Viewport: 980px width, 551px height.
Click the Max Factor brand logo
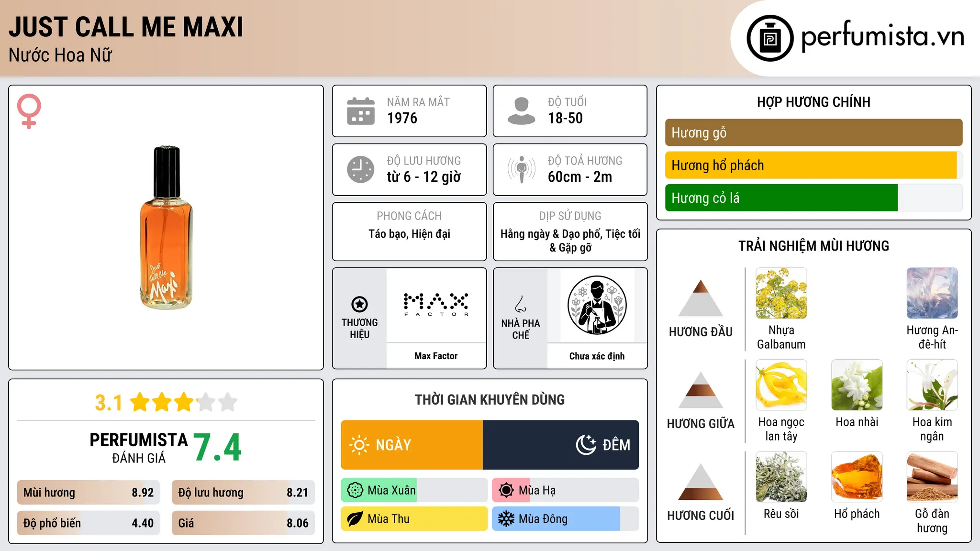coord(436,304)
